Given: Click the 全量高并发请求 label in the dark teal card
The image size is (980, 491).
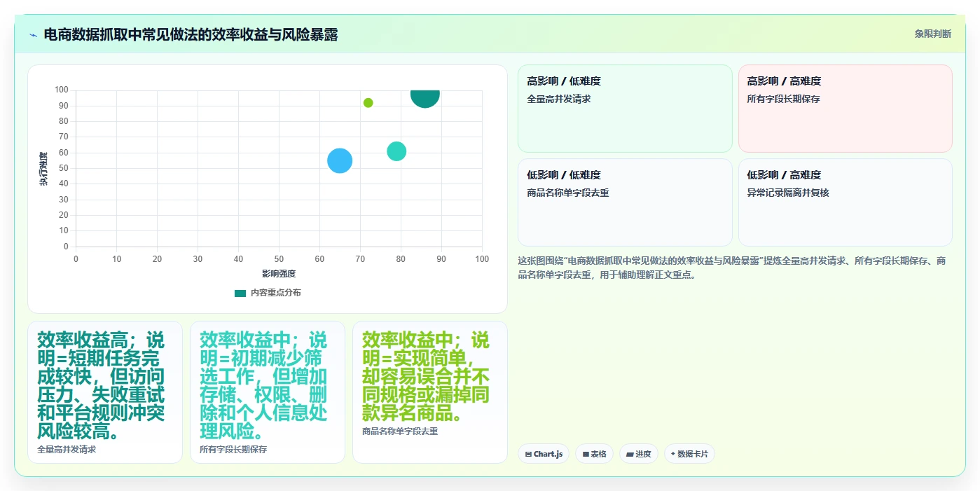Looking at the screenshot, I should pyautogui.click(x=67, y=450).
